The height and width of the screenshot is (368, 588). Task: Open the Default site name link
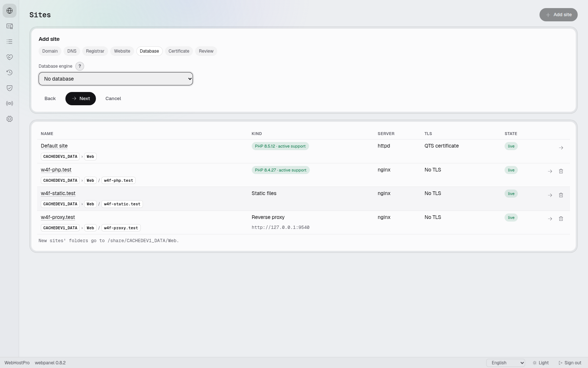pos(54,146)
